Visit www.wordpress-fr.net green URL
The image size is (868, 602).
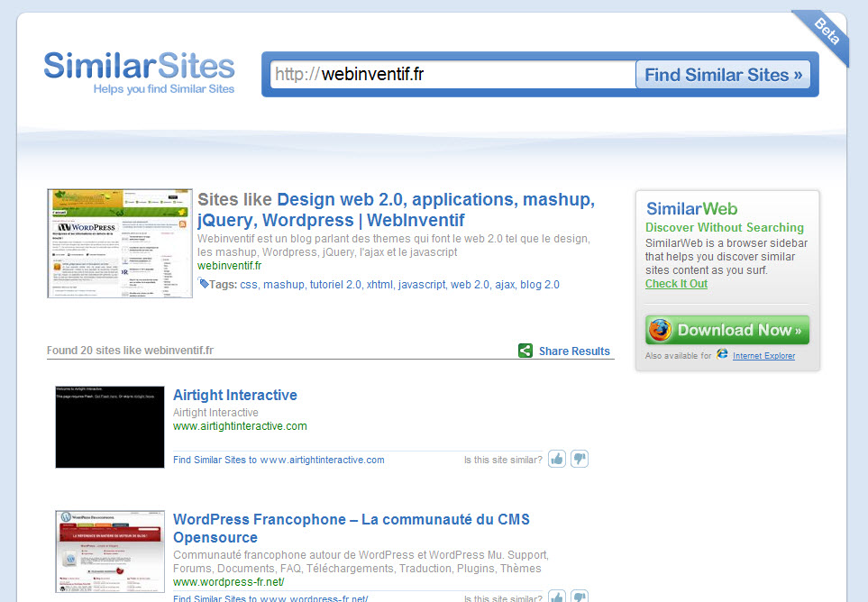[229, 582]
